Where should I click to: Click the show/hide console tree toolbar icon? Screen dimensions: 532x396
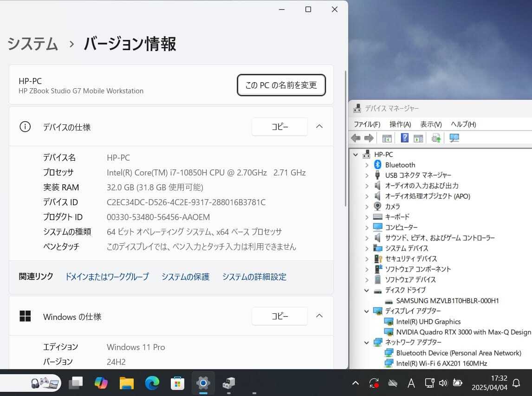[387, 138]
